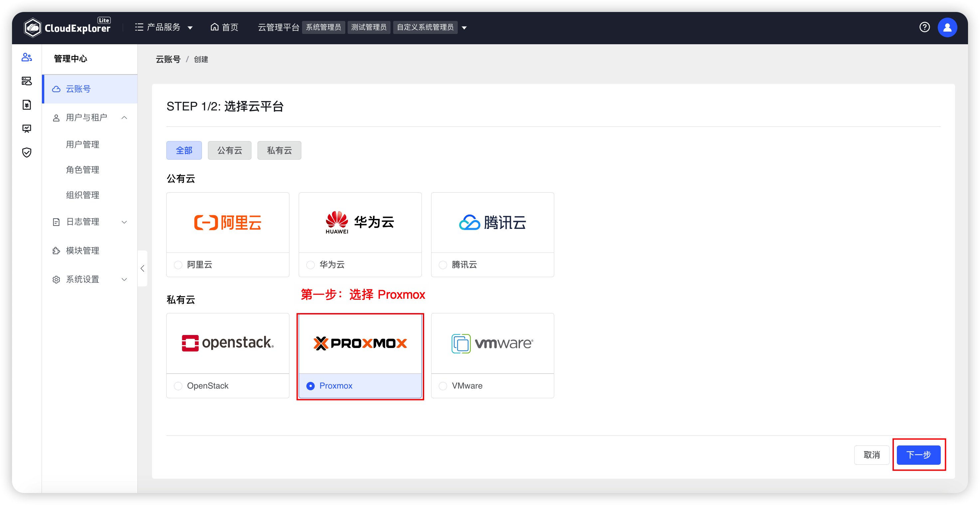Viewport: 980px width, 505px height.
Task: Select the 华为云 radio button
Action: point(310,265)
